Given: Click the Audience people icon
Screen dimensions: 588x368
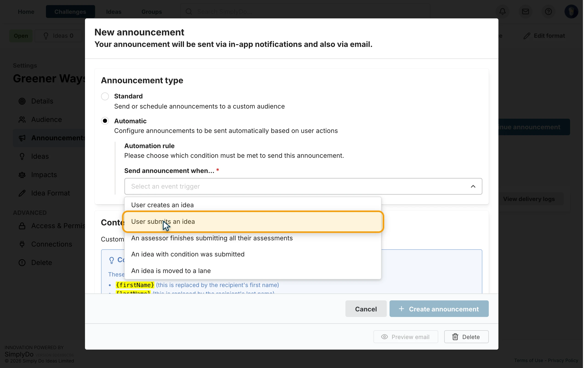Looking at the screenshot, I should (x=22, y=120).
